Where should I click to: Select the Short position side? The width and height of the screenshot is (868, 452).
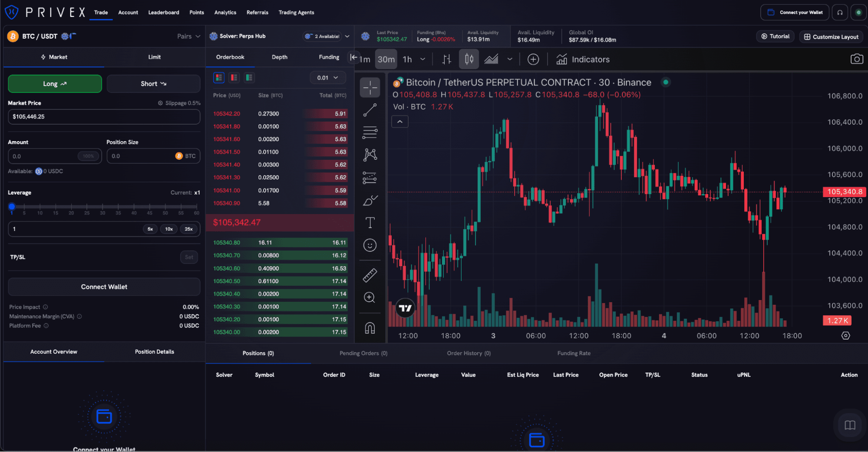(153, 84)
